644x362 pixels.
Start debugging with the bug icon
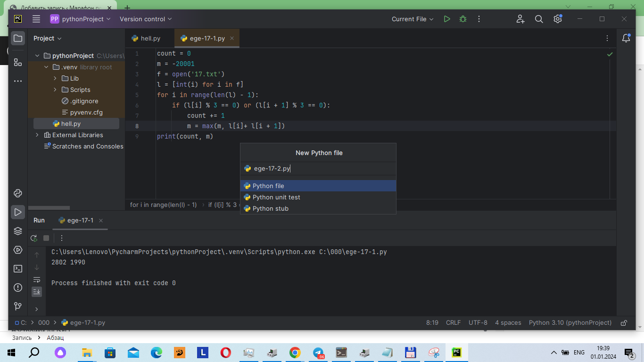pos(463,19)
